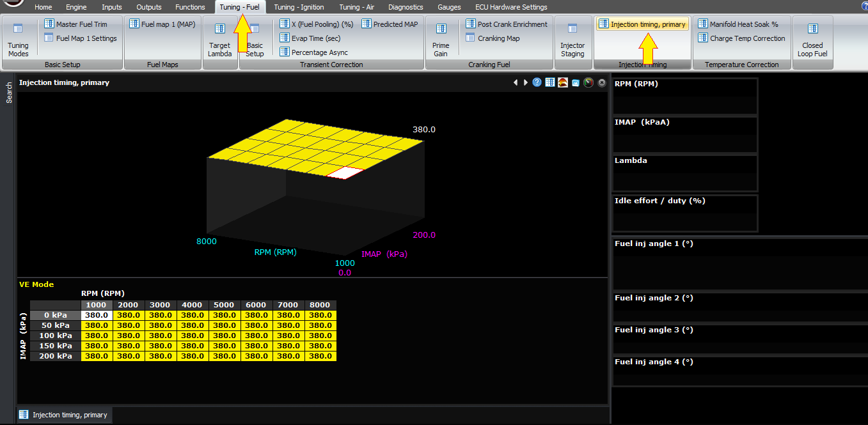868x425 pixels.
Task: Open Injector Staging
Action: click(x=572, y=40)
